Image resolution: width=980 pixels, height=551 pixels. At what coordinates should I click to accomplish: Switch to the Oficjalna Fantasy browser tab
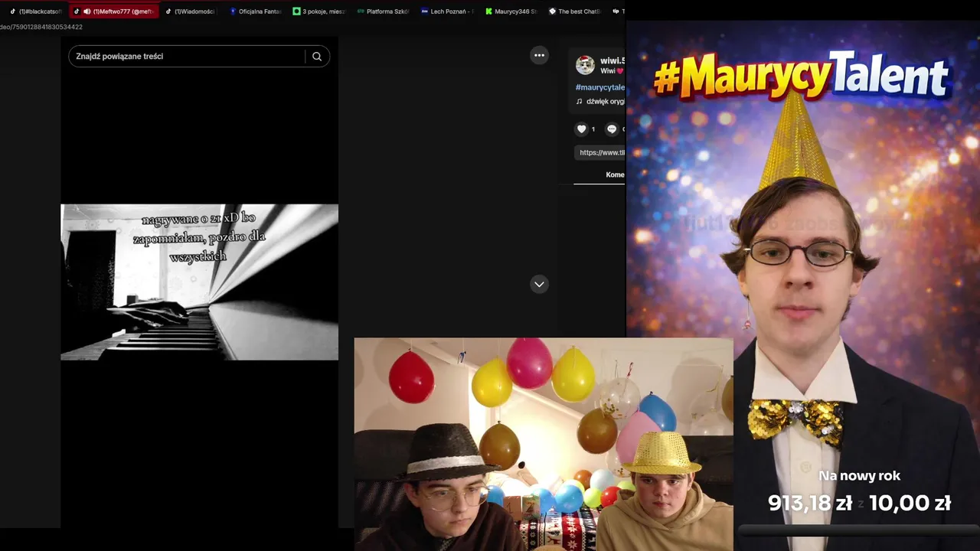[255, 11]
